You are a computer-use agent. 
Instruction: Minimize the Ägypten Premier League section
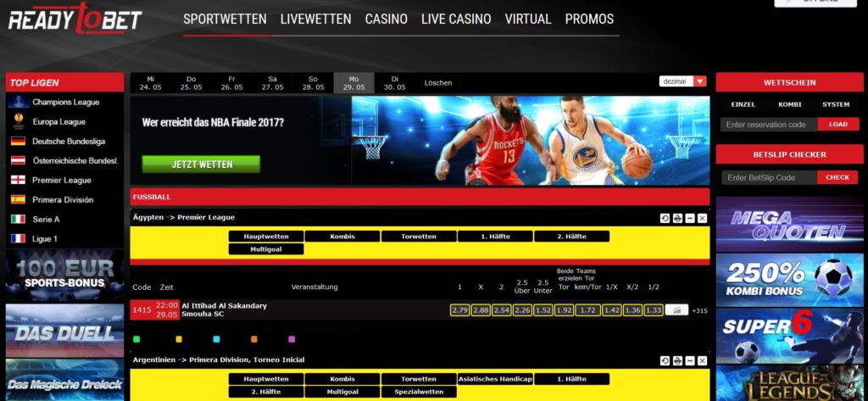point(690,218)
